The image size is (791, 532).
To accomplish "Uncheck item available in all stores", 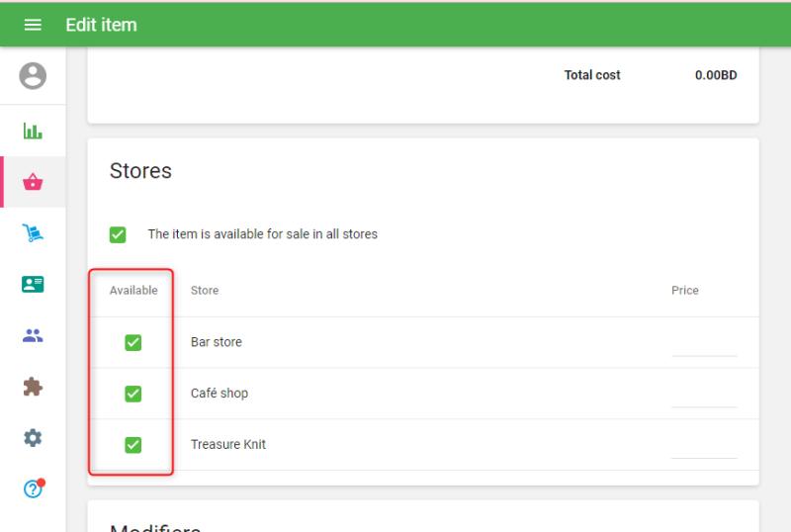I will tap(118, 234).
